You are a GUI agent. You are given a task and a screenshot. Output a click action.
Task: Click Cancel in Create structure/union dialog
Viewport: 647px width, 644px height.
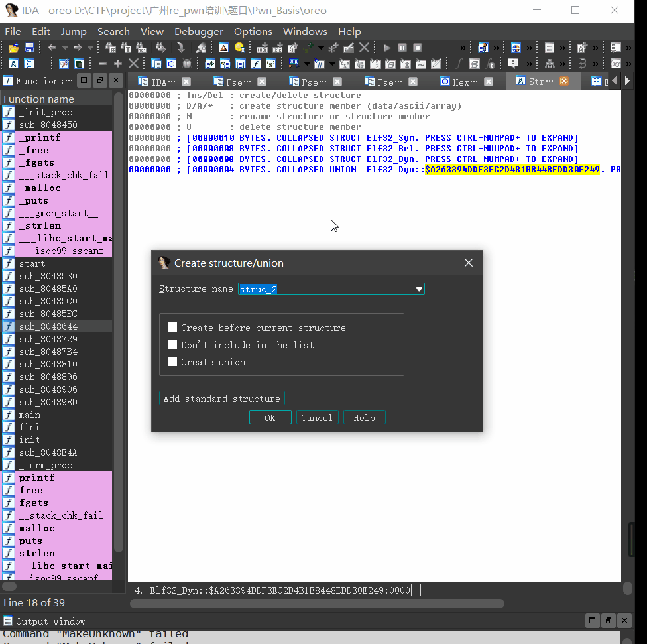317,417
